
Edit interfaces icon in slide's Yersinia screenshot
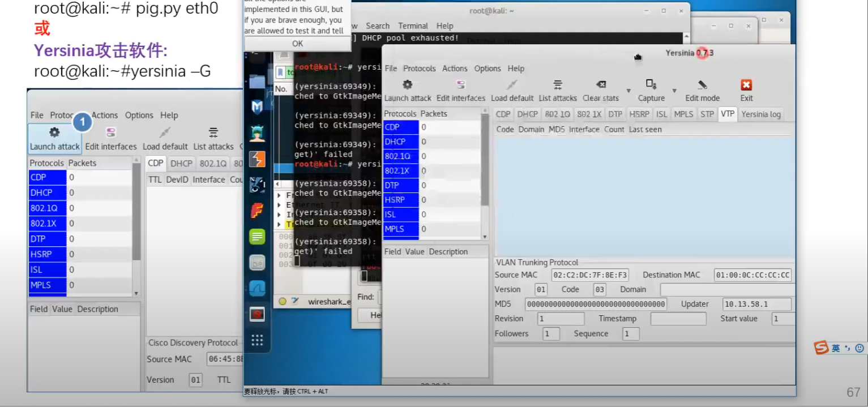pyautogui.click(x=111, y=132)
